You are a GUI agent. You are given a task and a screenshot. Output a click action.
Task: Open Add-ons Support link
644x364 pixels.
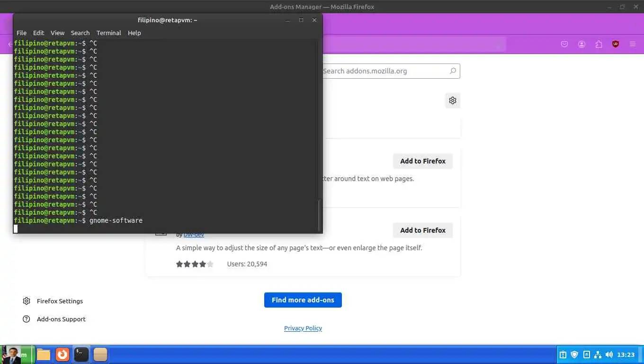[x=61, y=319]
